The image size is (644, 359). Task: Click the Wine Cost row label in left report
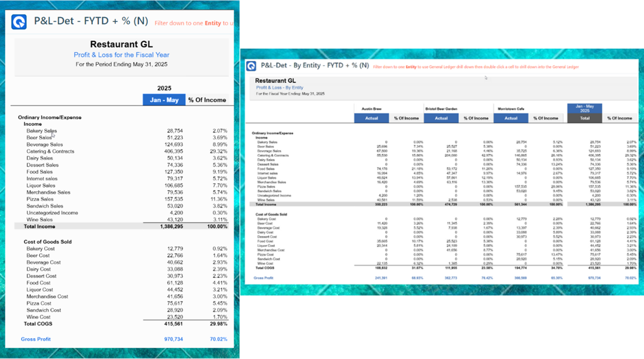(38, 317)
